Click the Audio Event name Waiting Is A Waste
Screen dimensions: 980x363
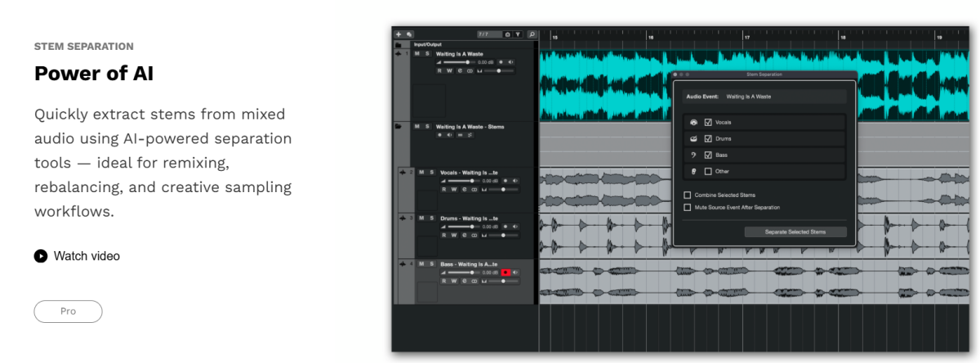[748, 96]
